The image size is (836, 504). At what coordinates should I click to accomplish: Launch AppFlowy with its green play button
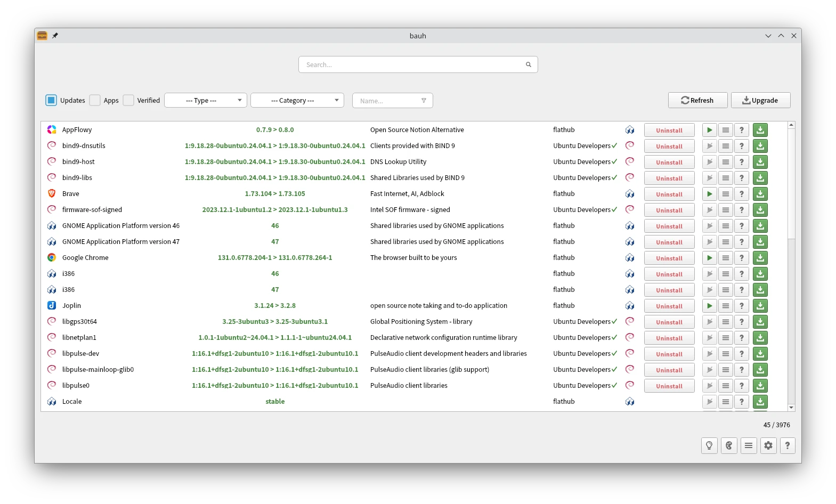tap(709, 130)
